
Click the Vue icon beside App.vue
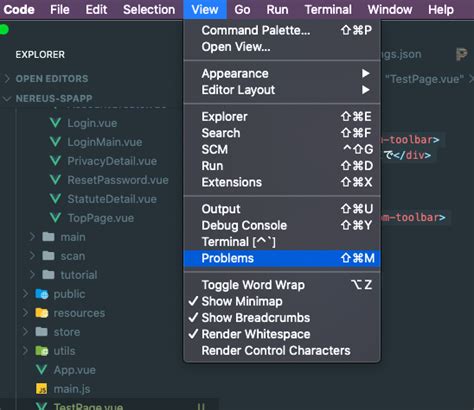42,370
